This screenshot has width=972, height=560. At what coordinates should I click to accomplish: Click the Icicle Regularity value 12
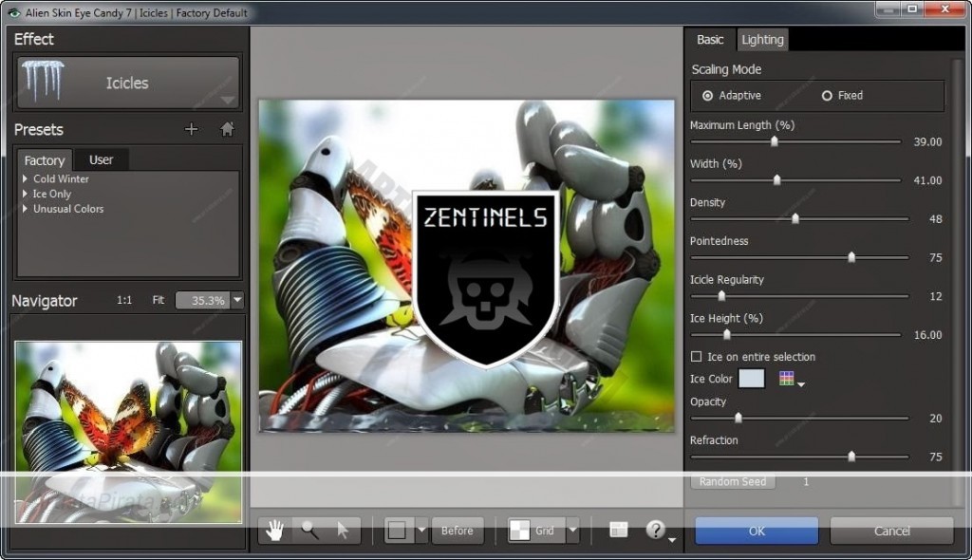pyautogui.click(x=935, y=296)
